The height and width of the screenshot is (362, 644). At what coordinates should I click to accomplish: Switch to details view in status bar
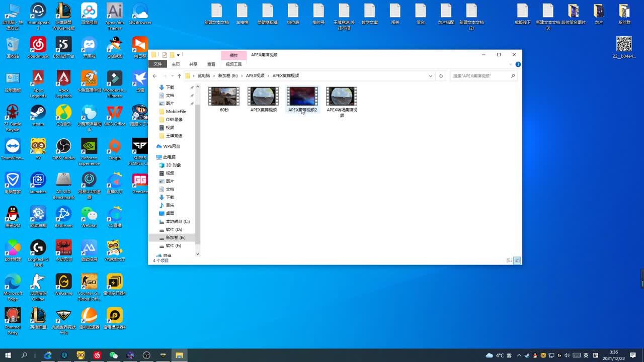(x=509, y=260)
